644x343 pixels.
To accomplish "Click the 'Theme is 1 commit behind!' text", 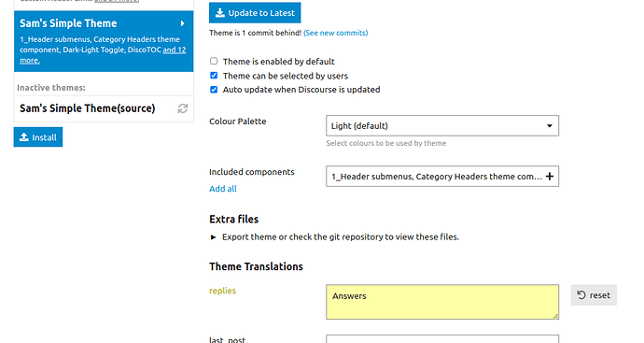I will (x=255, y=33).
